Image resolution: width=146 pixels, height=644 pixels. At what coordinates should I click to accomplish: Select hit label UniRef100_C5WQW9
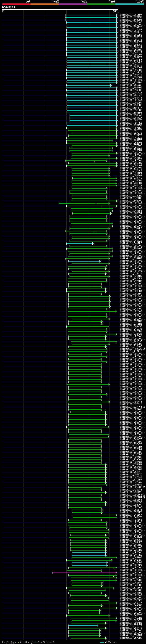tap(131, 77)
